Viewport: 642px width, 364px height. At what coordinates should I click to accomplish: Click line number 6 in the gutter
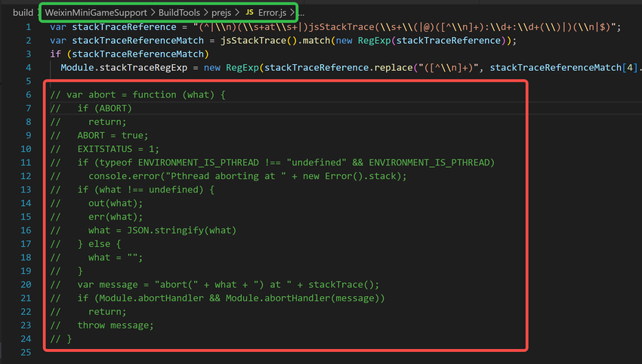[29, 95]
